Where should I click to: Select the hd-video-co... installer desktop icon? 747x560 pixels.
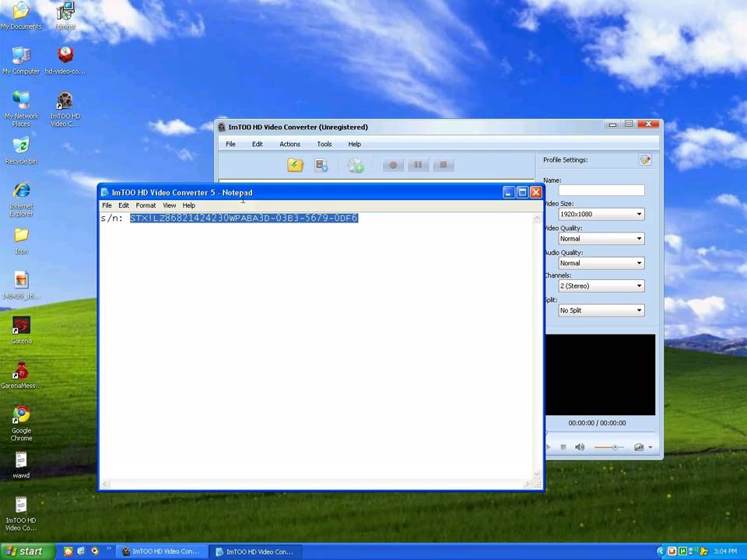pyautogui.click(x=65, y=61)
